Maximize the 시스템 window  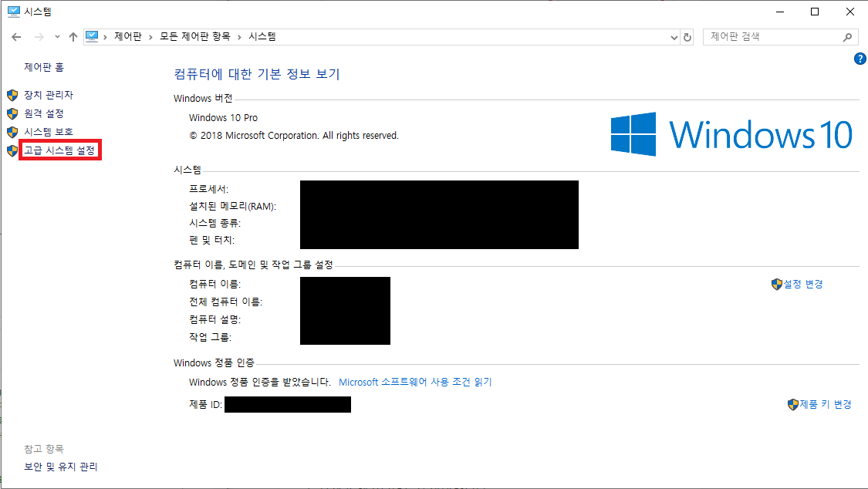(815, 12)
